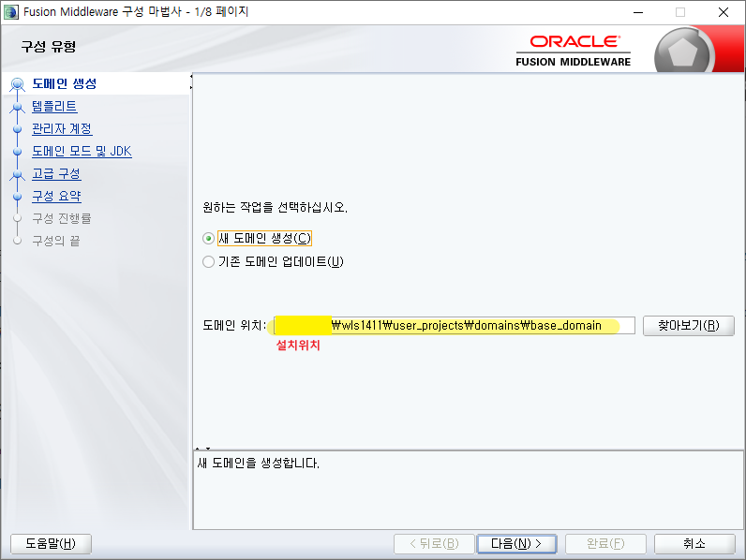Open help with the 도움말(H) button
746x560 pixels.
coord(51,543)
